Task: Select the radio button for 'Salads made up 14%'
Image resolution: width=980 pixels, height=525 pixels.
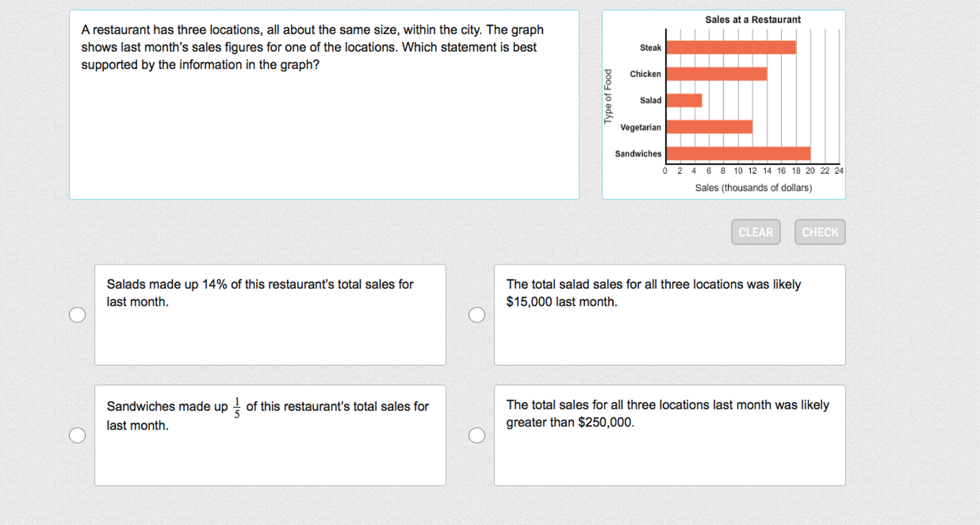Action: [77, 315]
